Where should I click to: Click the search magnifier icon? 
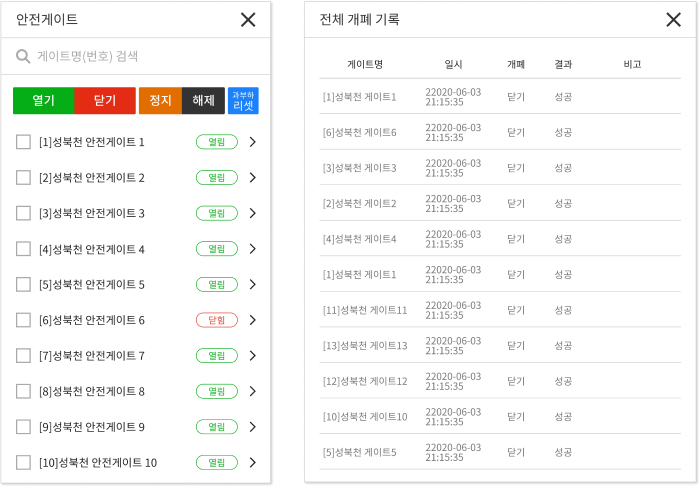(23, 56)
